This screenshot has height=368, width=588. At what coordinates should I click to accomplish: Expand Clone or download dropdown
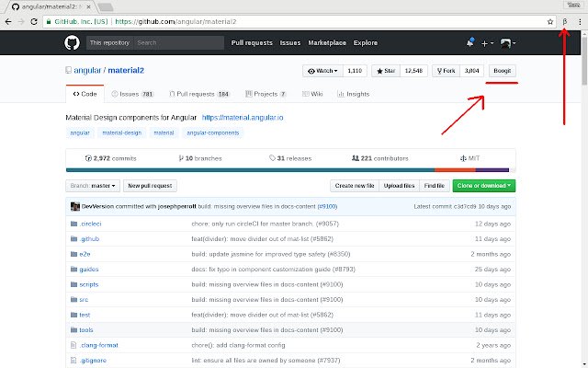(484, 186)
